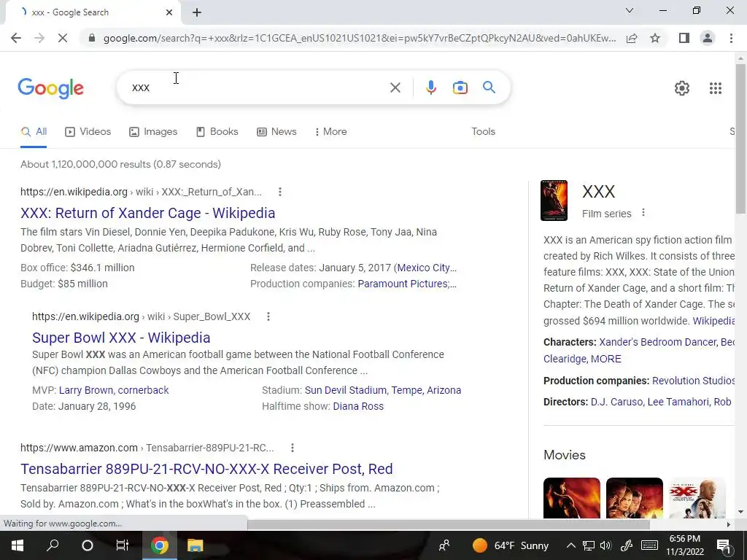This screenshot has height=560, width=747.
Task: Open the first Movies thumbnail
Action: click(x=572, y=498)
